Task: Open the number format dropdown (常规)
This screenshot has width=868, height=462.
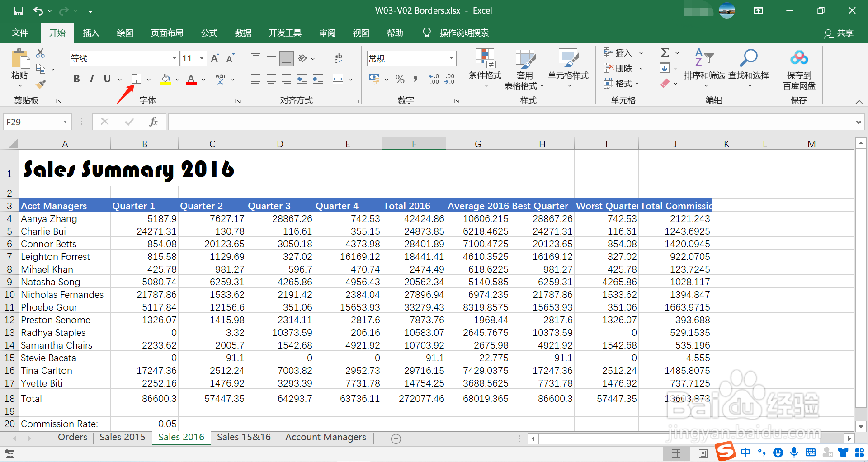Action: [x=451, y=58]
